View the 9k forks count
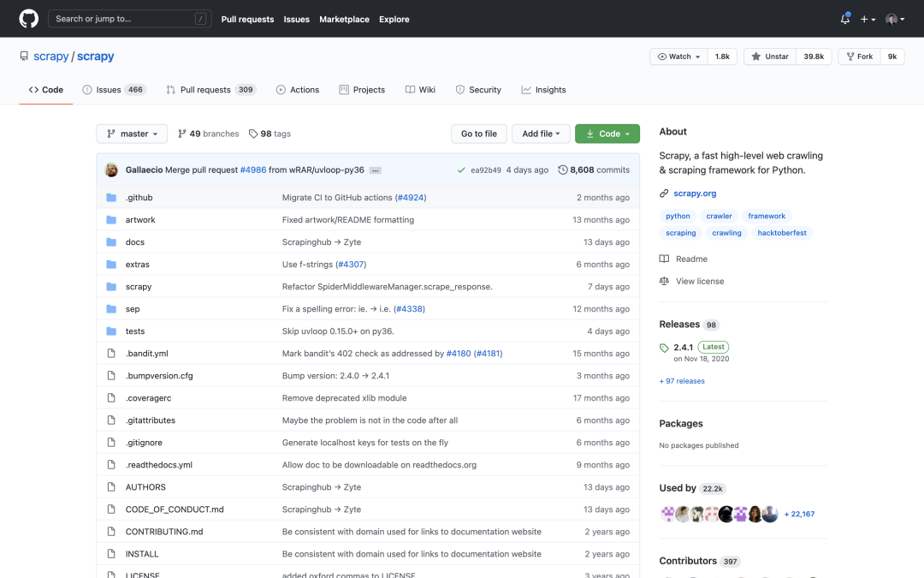This screenshot has height=578, width=924. point(892,57)
